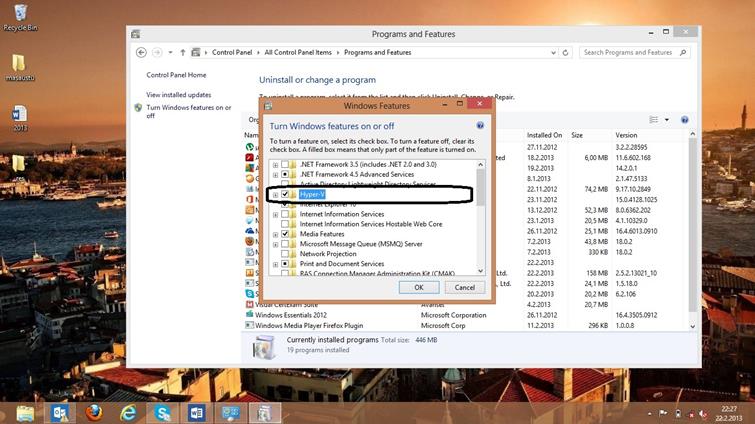
Task: Open the address bar history dropdown
Action: point(553,52)
